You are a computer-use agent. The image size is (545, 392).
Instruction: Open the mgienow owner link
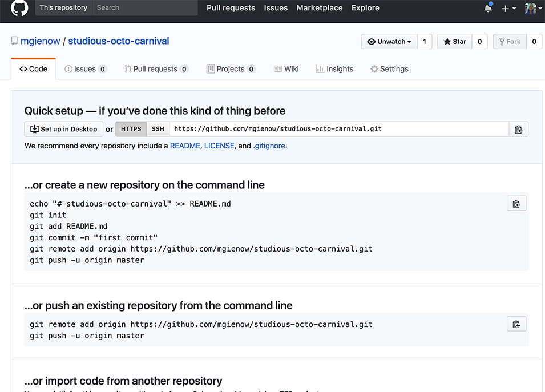tap(41, 41)
